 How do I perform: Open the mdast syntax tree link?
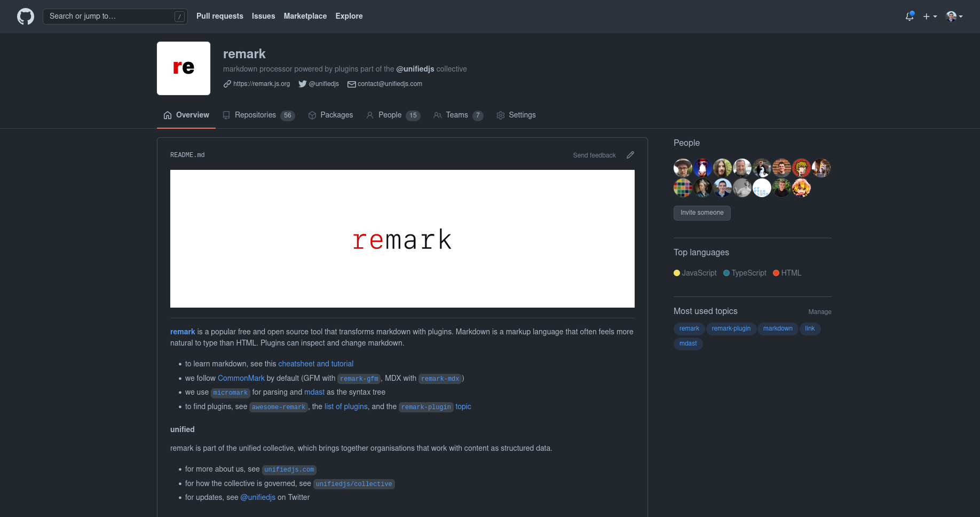(314, 392)
